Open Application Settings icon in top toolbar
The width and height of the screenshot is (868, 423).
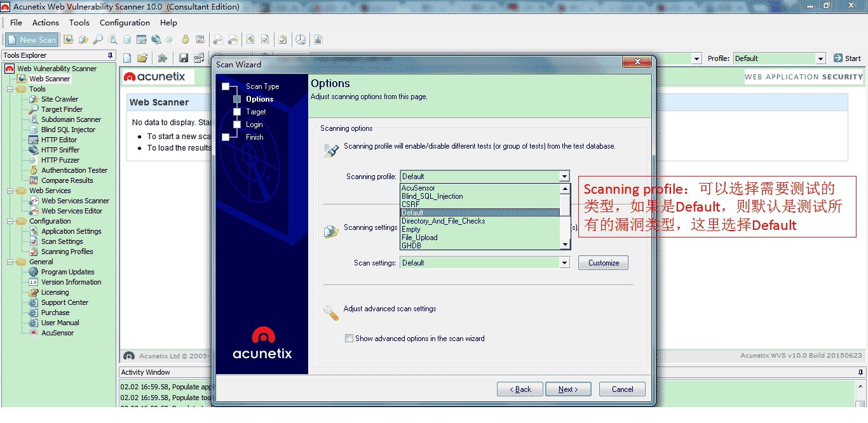[x=250, y=39]
